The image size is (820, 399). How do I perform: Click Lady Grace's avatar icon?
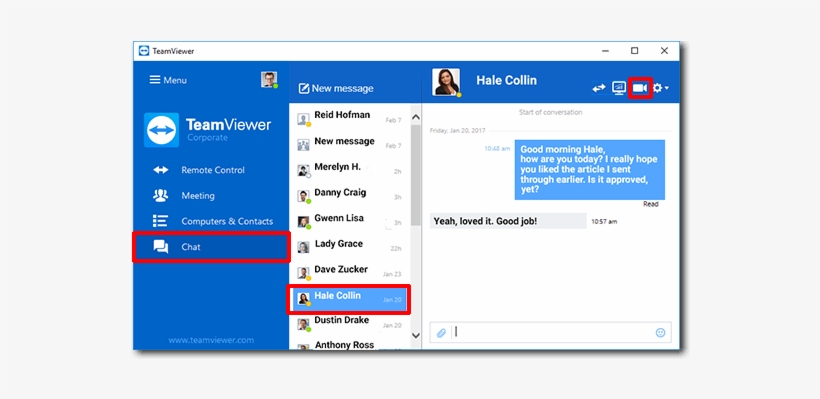(303, 247)
